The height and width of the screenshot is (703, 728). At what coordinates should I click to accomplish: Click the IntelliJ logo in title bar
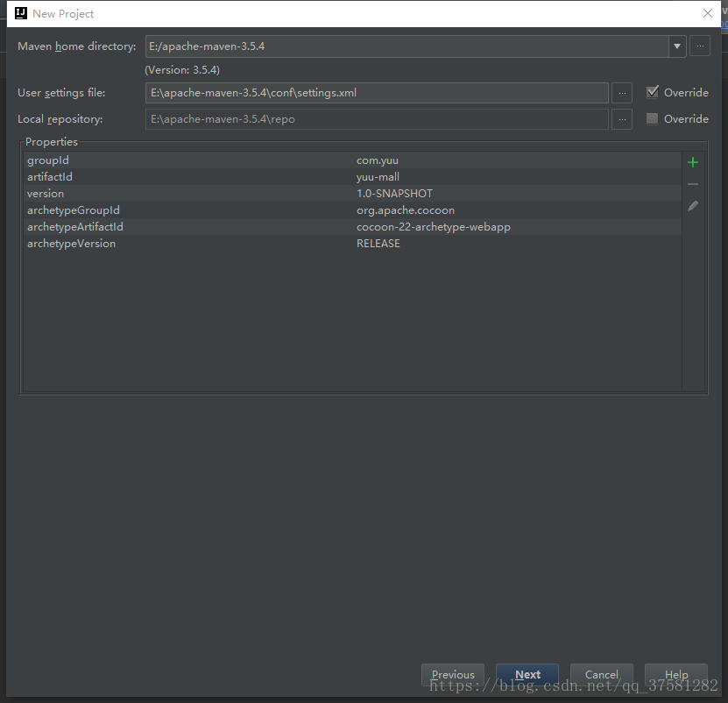pyautogui.click(x=21, y=13)
